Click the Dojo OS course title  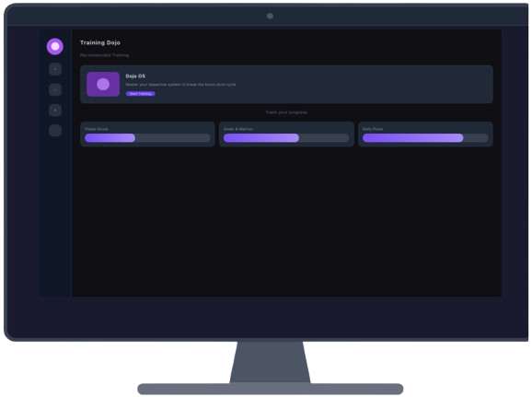tap(135, 76)
